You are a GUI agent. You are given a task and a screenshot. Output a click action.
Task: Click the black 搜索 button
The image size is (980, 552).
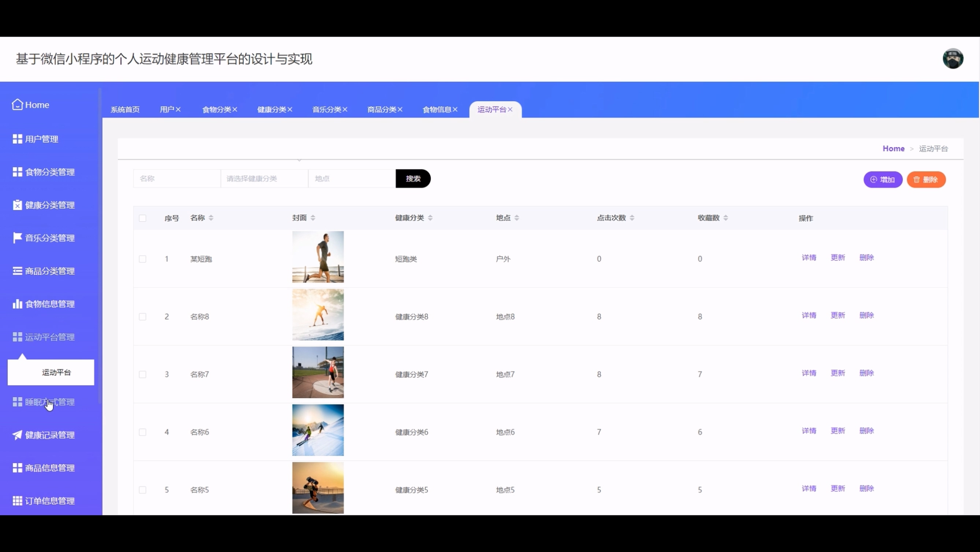(413, 179)
